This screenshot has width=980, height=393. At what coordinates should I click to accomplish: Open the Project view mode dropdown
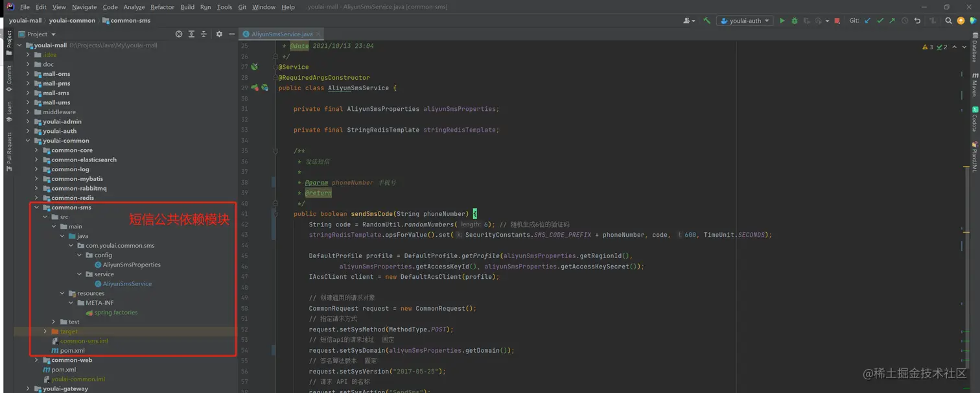click(x=38, y=34)
